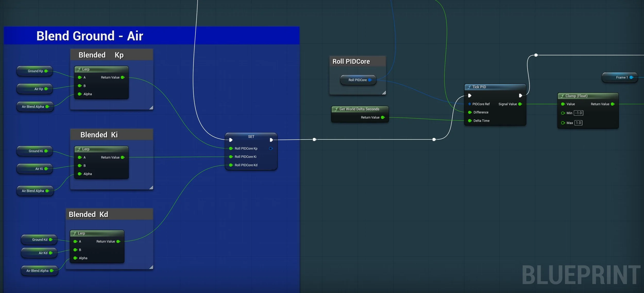Image resolution: width=644 pixels, height=293 pixels.
Task: Click the Clamp node's Min value field
Action: [578, 113]
